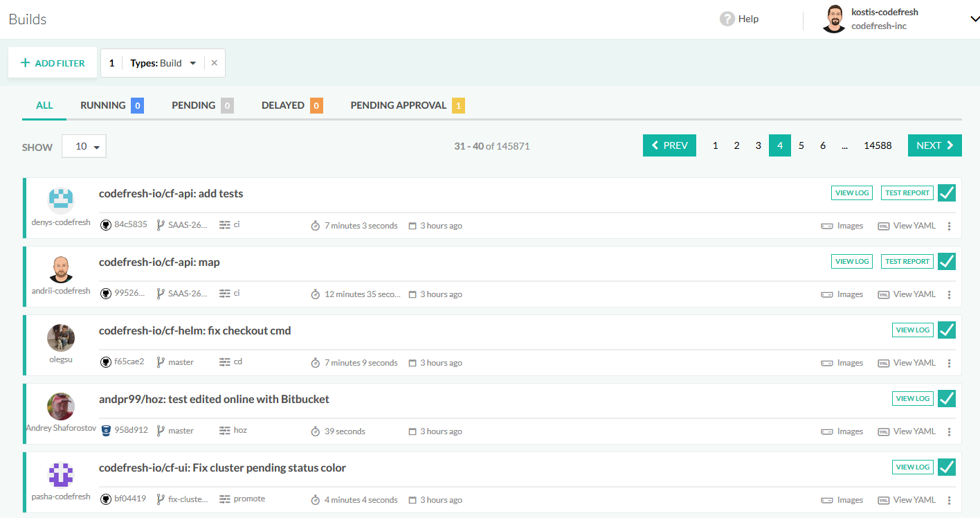
Task: Click View YAML icon for andpr99/hoz build
Action: (x=883, y=431)
